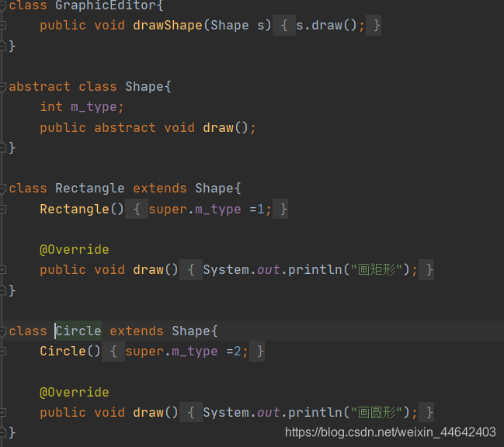The image size is (504, 447).
Task: Click the 'Shape s' parameter in drawShape
Action: (238, 25)
